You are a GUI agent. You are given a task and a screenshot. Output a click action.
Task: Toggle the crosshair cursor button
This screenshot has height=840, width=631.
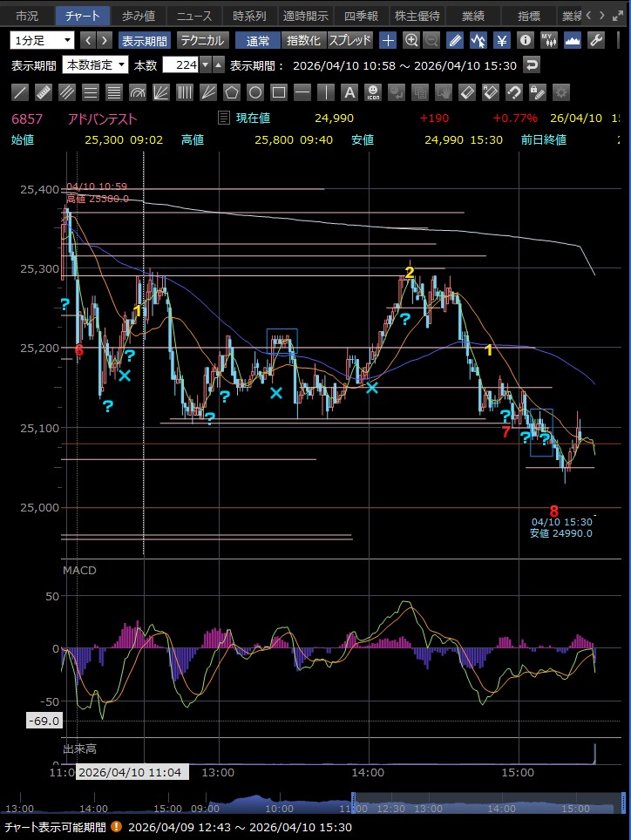click(x=388, y=40)
